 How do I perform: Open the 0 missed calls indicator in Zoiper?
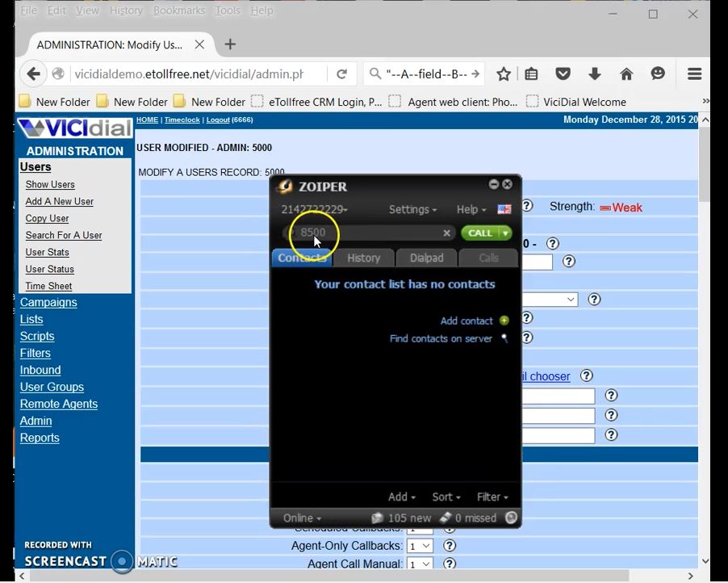[x=468, y=518]
